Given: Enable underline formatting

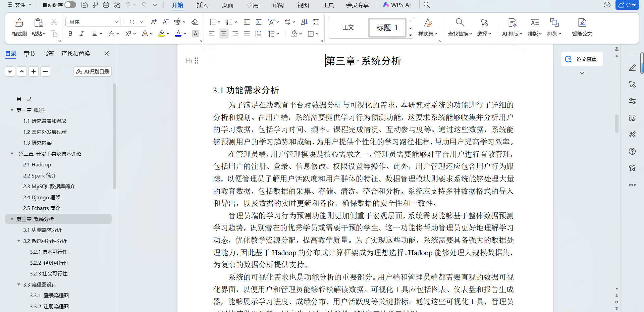Looking at the screenshot, I should click(x=94, y=34).
